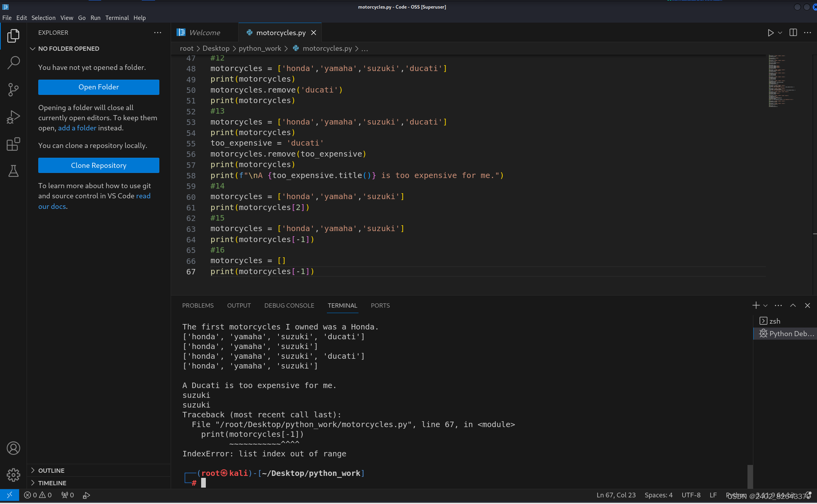Click the Open Folder button
This screenshot has width=817, height=504.
coord(99,87)
